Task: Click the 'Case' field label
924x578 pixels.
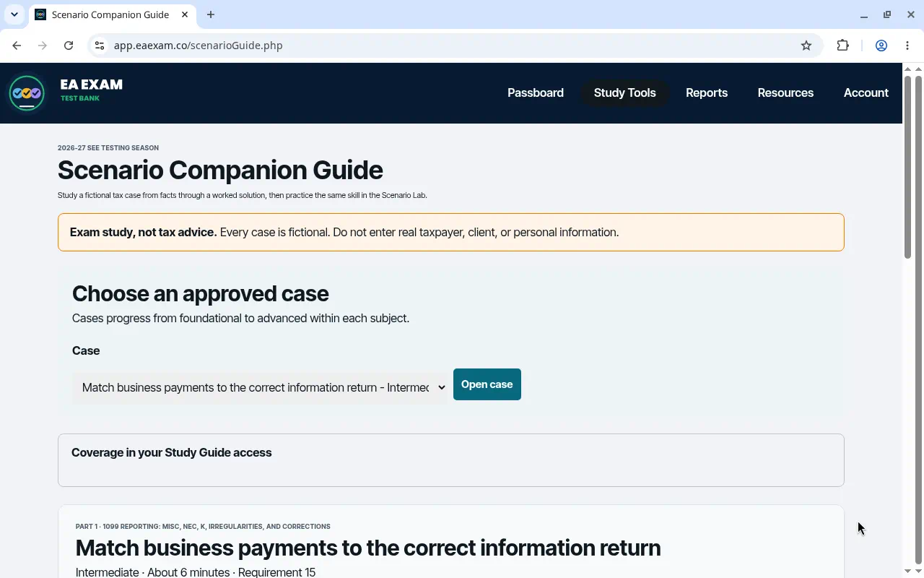Action: (x=86, y=351)
